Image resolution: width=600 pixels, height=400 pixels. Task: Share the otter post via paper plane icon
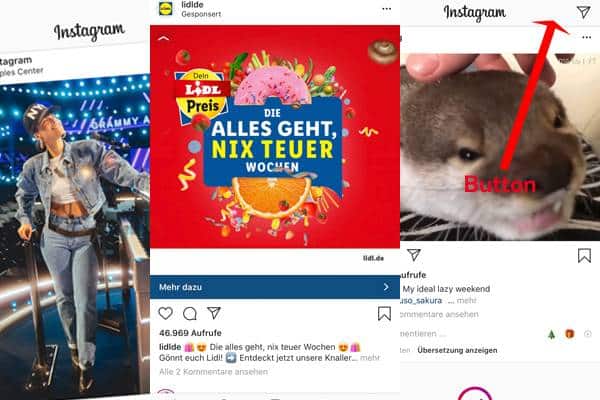414,255
